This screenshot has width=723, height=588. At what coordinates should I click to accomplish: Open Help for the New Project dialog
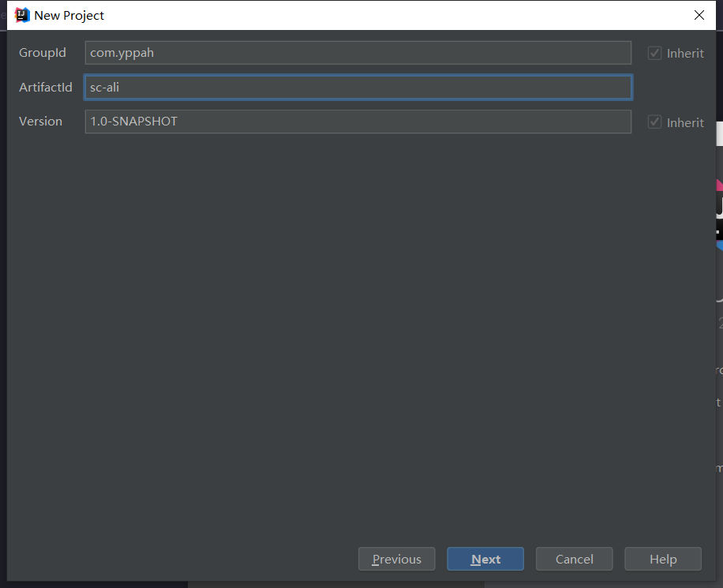[662, 559]
